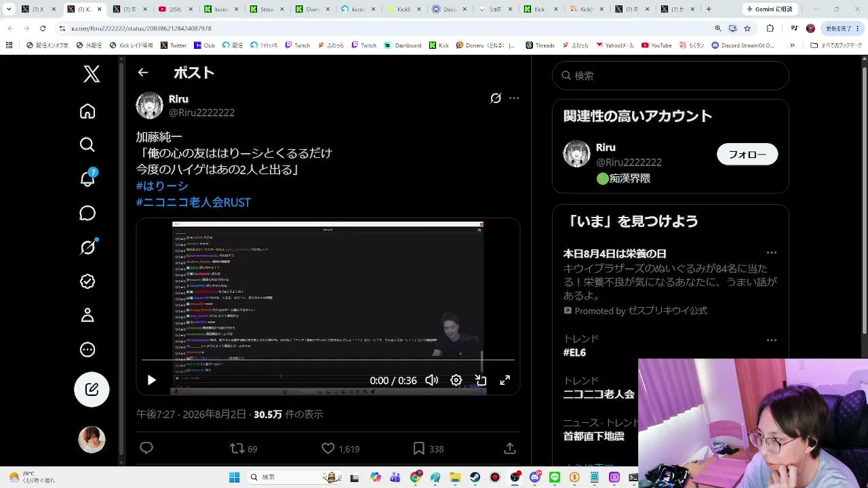Go back using the post header arrow
Image resolution: width=868 pixels, height=488 pixels.
click(x=142, y=73)
